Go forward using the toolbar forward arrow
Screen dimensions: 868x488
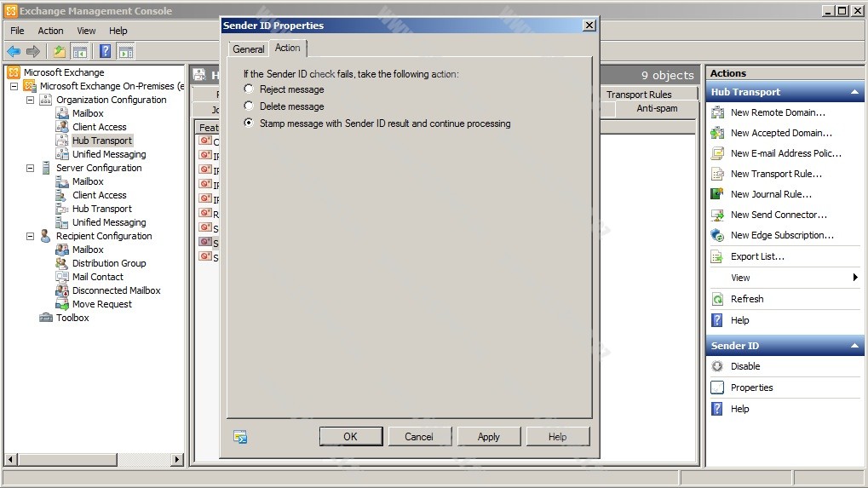33,51
